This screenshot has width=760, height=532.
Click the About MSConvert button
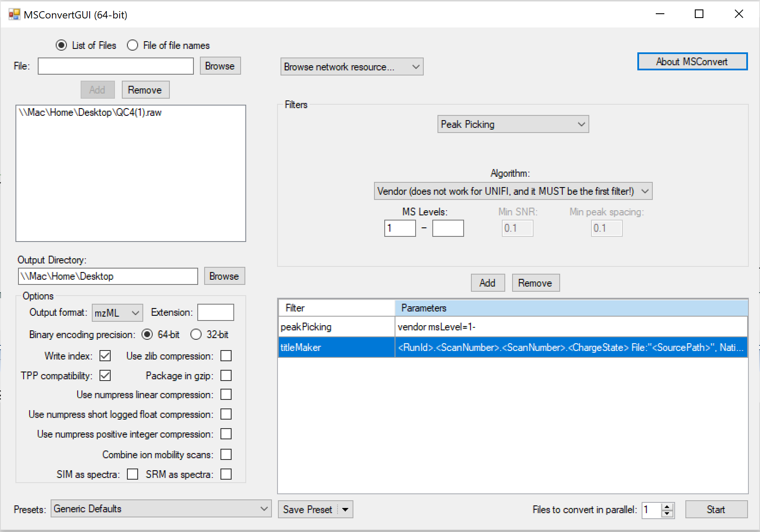(692, 61)
